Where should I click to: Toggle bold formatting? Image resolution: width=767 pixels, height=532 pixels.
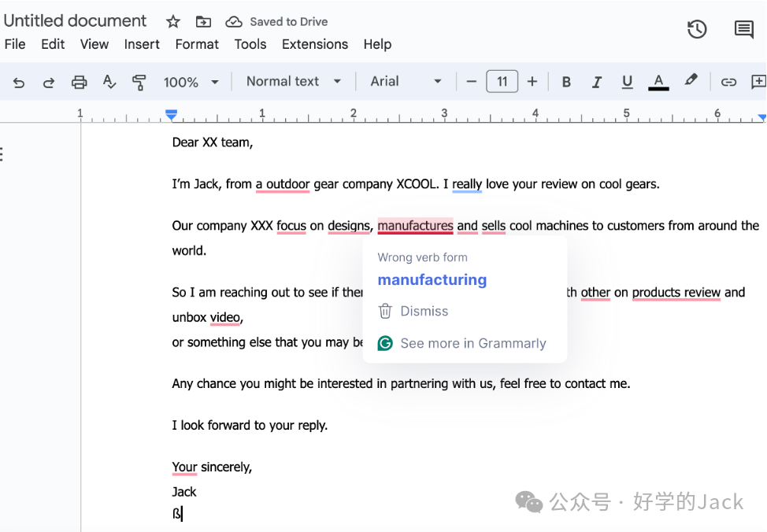tap(566, 82)
